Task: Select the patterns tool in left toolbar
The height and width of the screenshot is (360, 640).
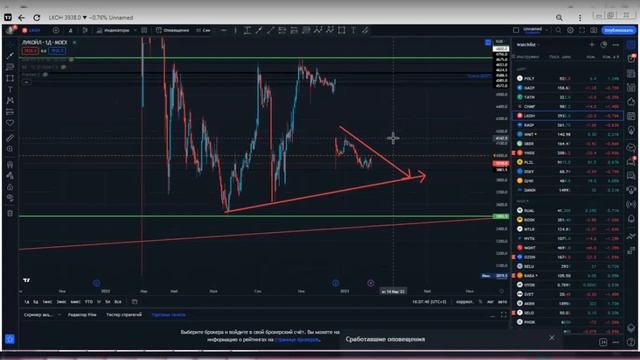Action: coord(10,100)
